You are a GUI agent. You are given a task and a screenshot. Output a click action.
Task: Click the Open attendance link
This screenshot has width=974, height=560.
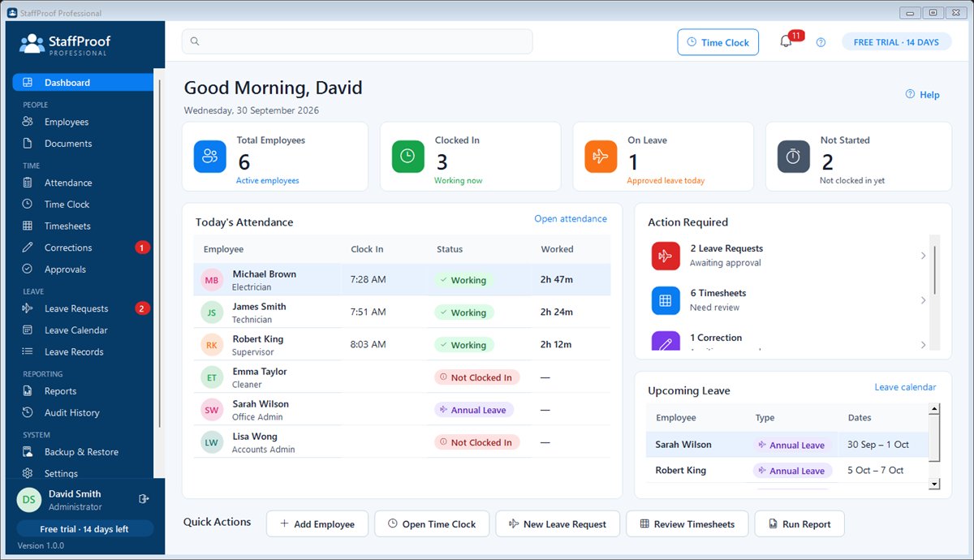tap(571, 219)
